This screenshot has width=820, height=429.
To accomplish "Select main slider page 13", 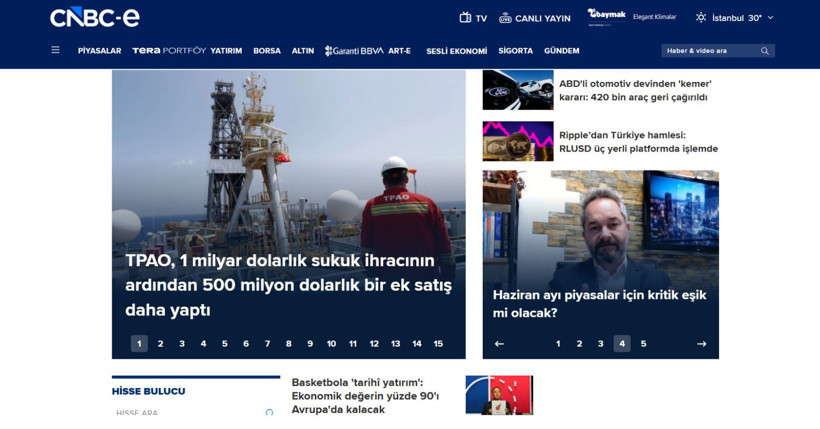I will point(395,344).
